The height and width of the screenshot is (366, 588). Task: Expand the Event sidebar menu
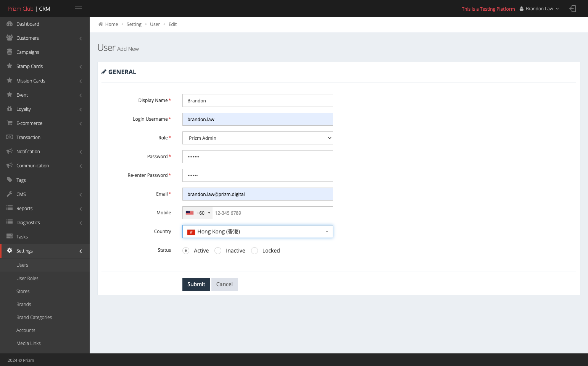[x=45, y=95]
